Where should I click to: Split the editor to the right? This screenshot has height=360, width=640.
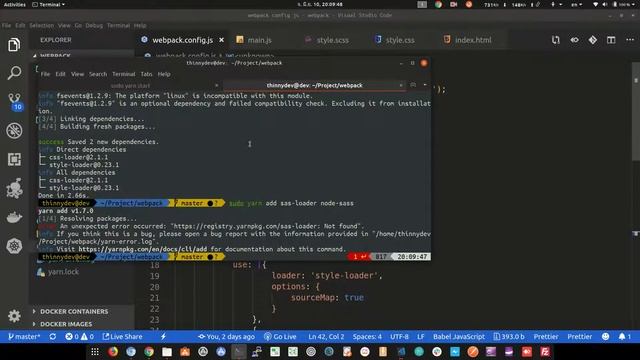pyautogui.click(x=611, y=40)
